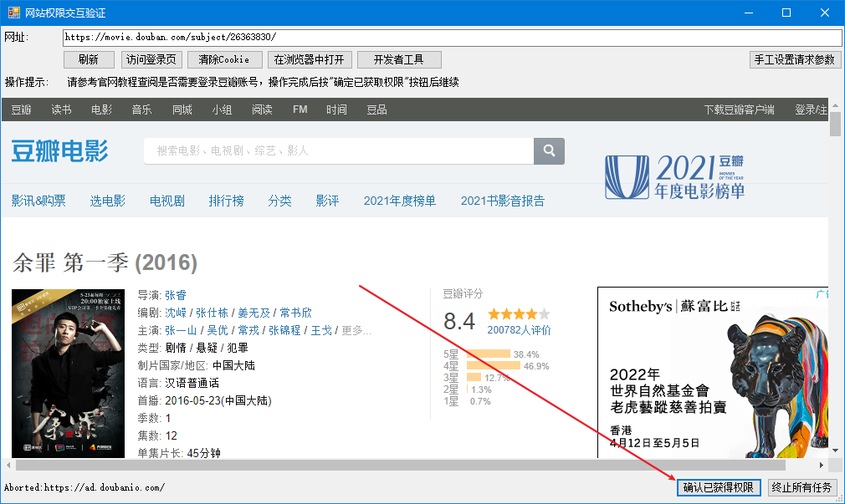
Task: Click 200782人评价 ratings link
Action: pyautogui.click(x=519, y=330)
